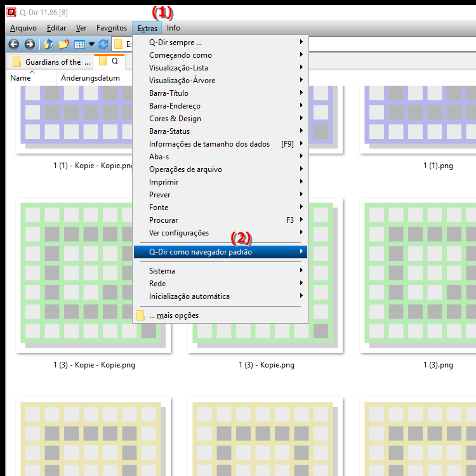Expand the view mode dropdown arrow
Viewport: 476px width, 476px height.
(x=91, y=44)
